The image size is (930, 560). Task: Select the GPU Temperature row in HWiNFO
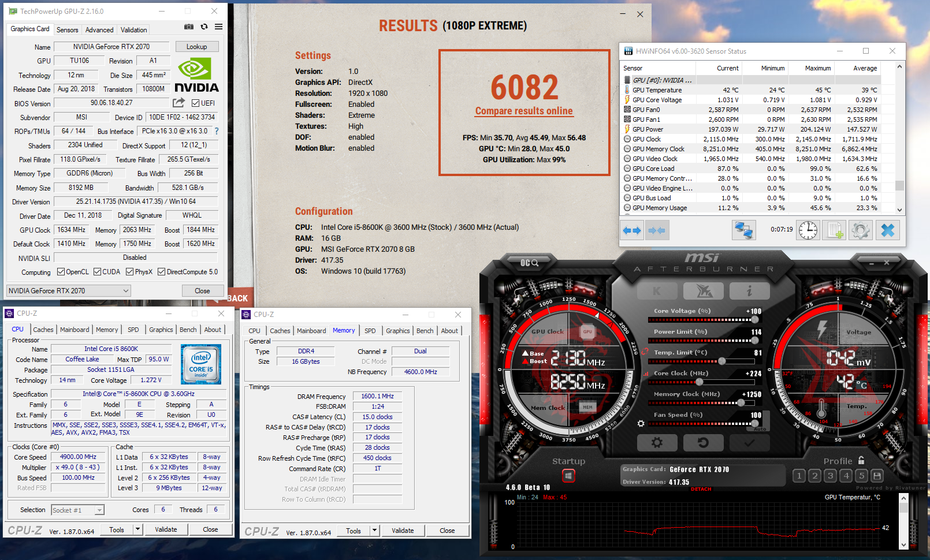tap(751, 90)
